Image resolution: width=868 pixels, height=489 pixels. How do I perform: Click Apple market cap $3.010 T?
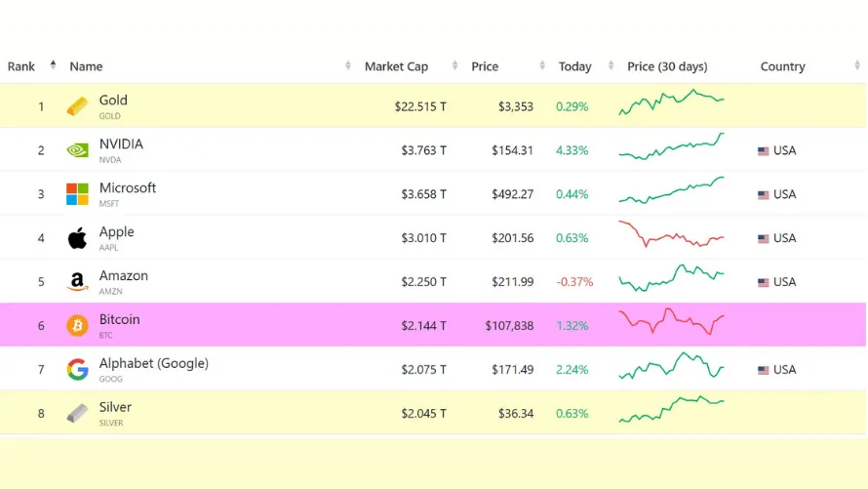(x=423, y=237)
